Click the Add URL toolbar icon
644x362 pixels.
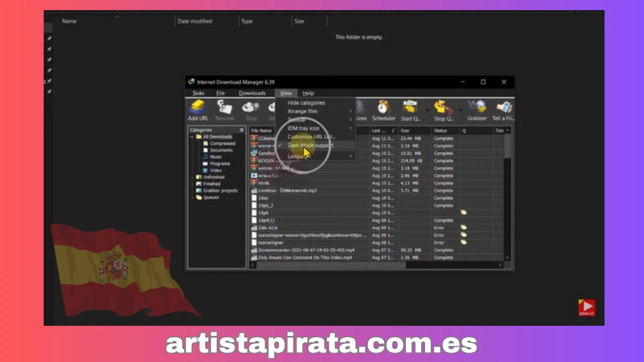point(198,110)
